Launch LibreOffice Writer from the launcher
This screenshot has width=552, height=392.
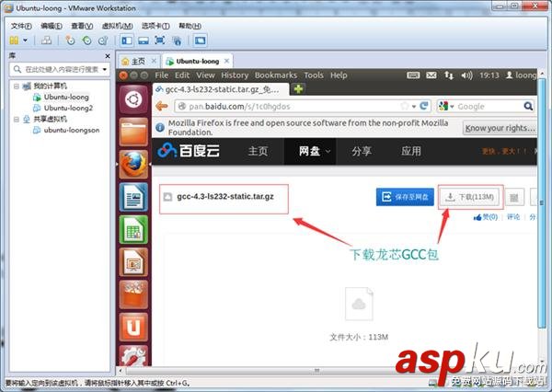tap(133, 197)
